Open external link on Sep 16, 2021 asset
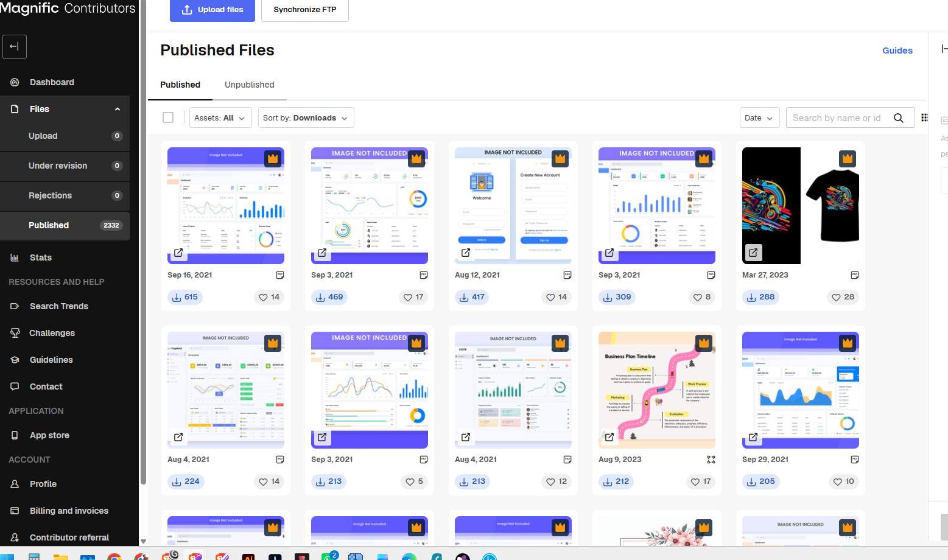The image size is (948, 560). (x=178, y=253)
